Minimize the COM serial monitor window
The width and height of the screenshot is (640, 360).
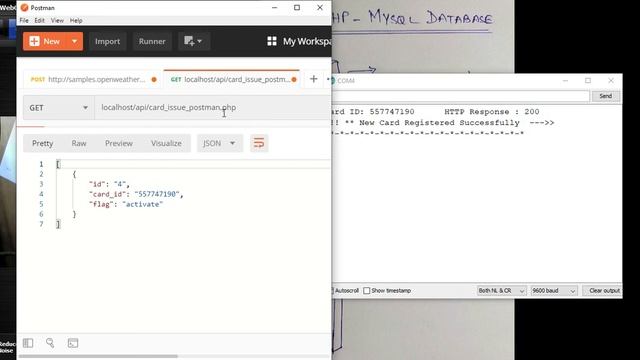[x=565, y=81]
